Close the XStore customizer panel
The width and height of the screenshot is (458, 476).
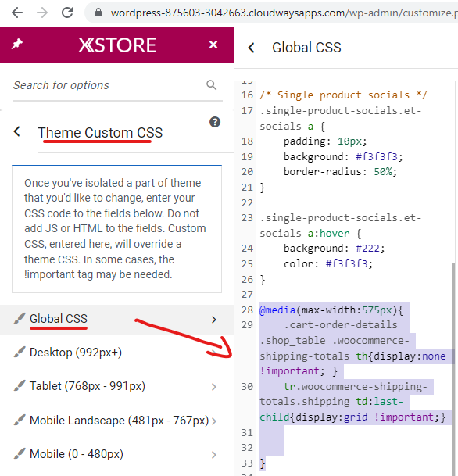click(213, 45)
